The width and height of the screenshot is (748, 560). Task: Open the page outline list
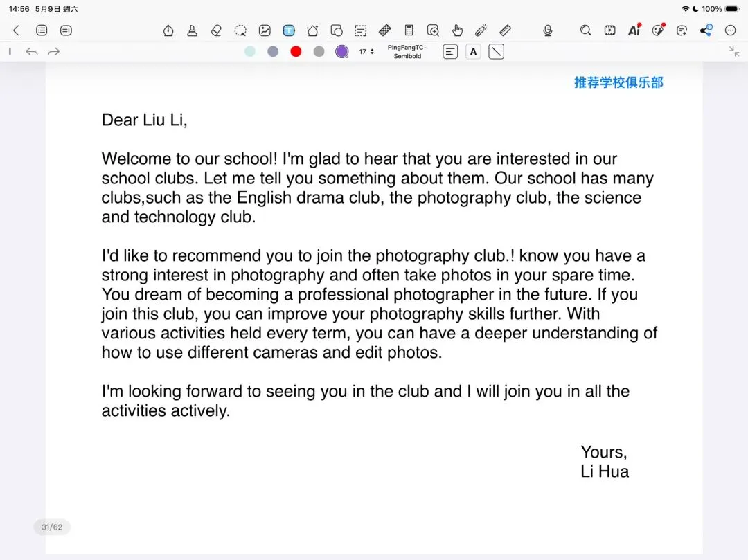click(x=42, y=30)
